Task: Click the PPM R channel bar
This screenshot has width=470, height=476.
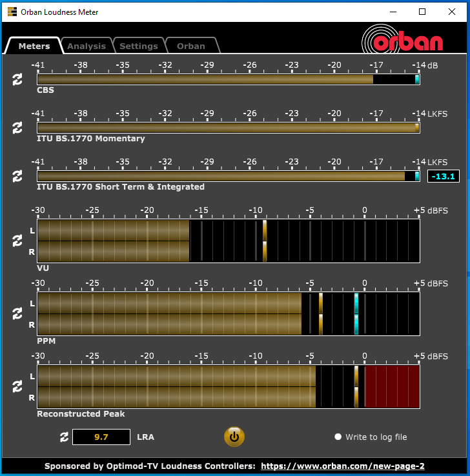Action: point(229,324)
